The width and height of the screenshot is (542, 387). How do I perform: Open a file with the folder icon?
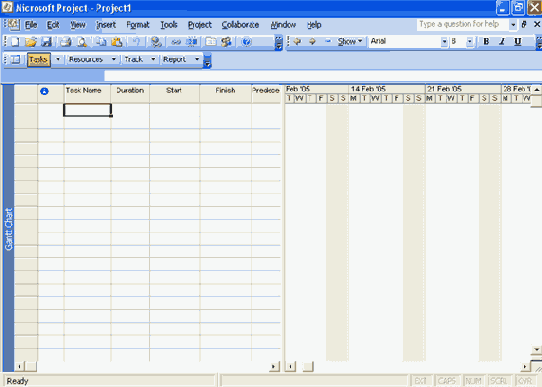point(30,42)
